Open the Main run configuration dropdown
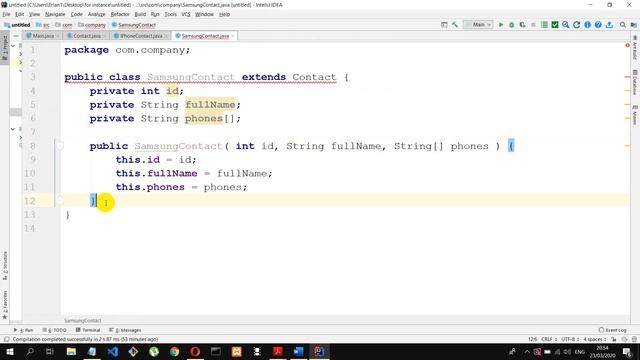640x360 pixels. point(478,25)
